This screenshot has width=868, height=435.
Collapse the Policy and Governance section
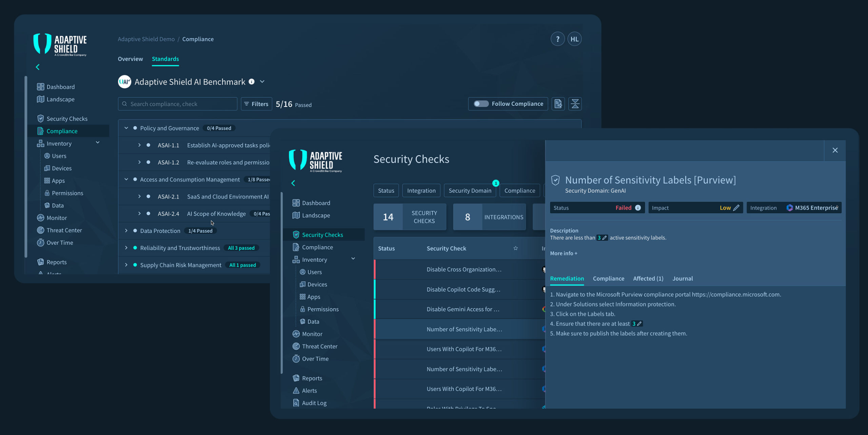pyautogui.click(x=126, y=128)
